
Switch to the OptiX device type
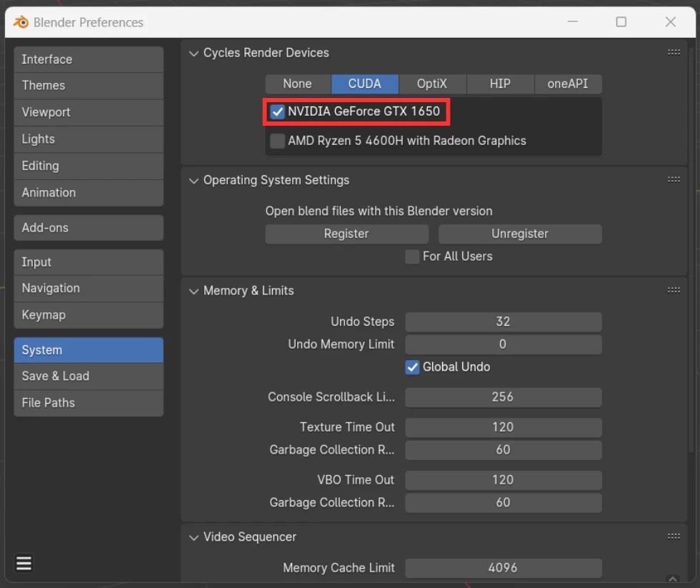click(x=432, y=84)
